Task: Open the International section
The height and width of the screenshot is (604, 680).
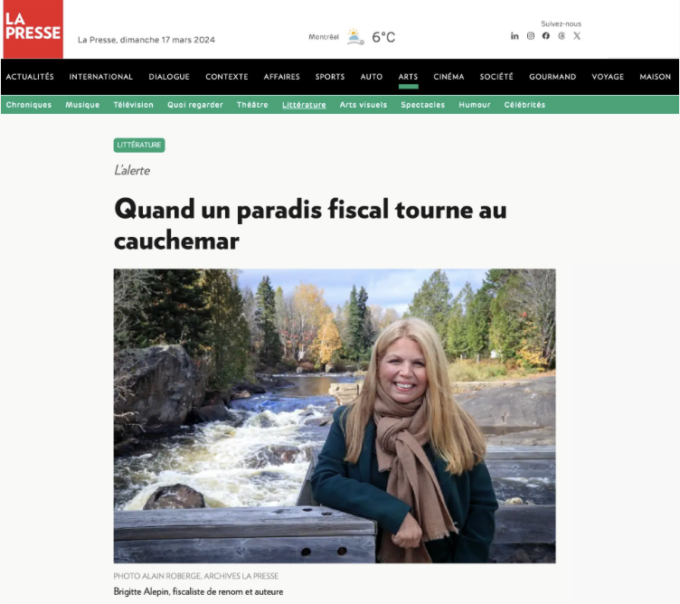Action: (101, 77)
